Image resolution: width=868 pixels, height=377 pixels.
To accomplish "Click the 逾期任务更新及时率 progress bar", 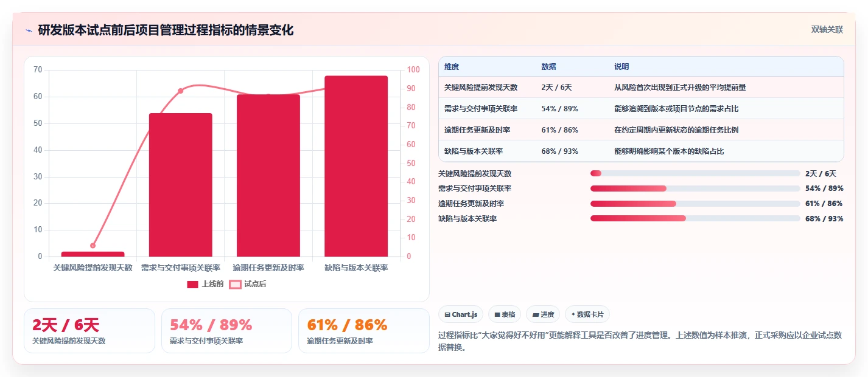I will [695, 204].
